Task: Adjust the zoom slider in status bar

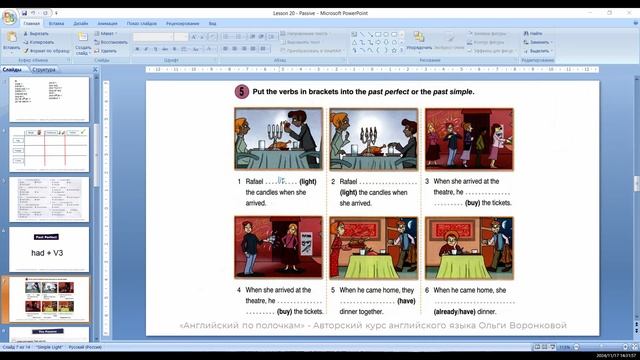Action: [601, 347]
